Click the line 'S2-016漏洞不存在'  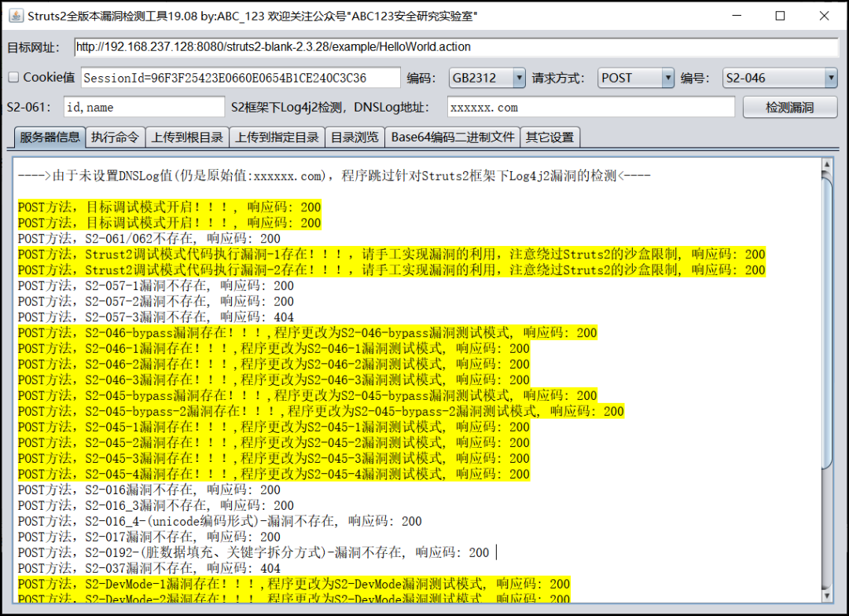point(149,489)
